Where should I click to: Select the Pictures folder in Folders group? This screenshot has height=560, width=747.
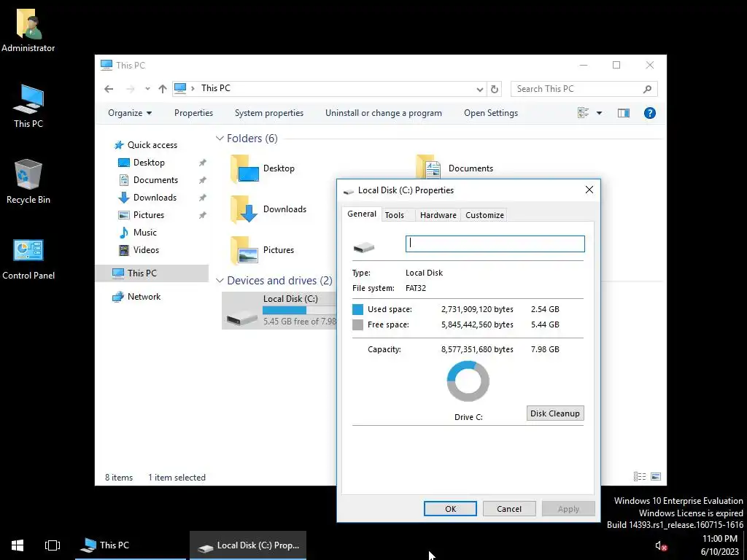coord(263,250)
